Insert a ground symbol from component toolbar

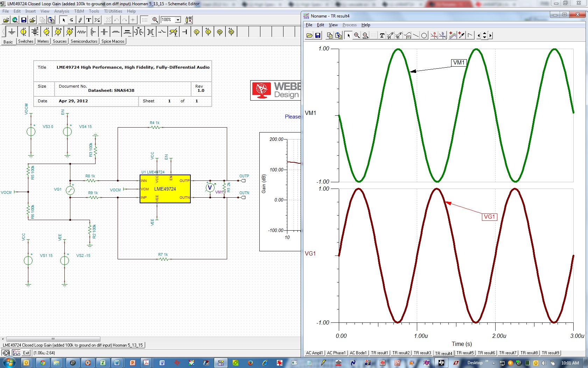click(x=12, y=32)
